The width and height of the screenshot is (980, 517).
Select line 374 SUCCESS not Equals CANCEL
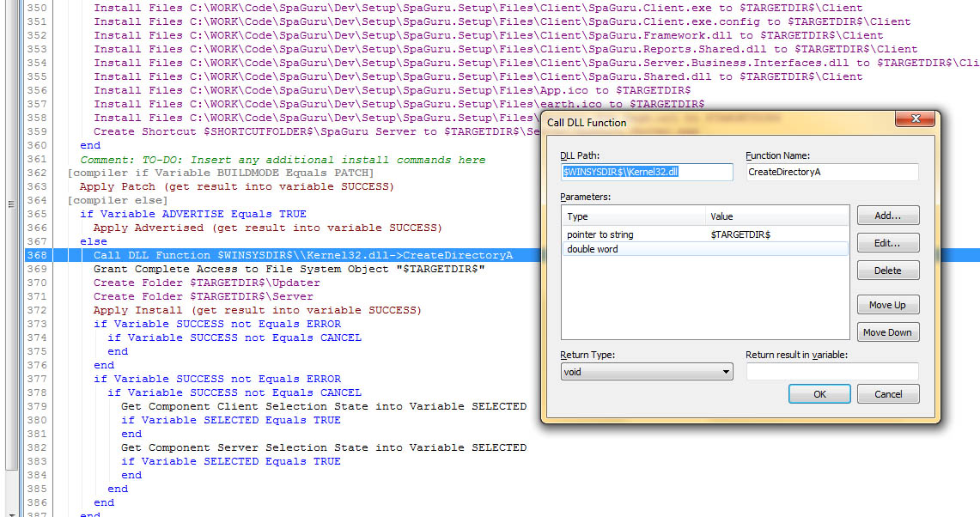[x=234, y=338]
